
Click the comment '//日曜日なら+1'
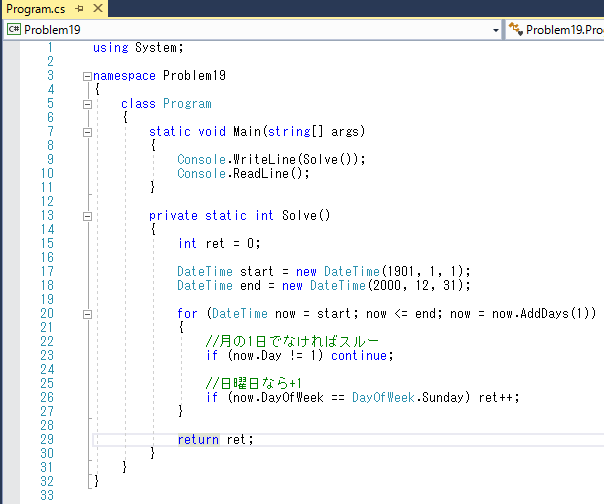(x=254, y=383)
